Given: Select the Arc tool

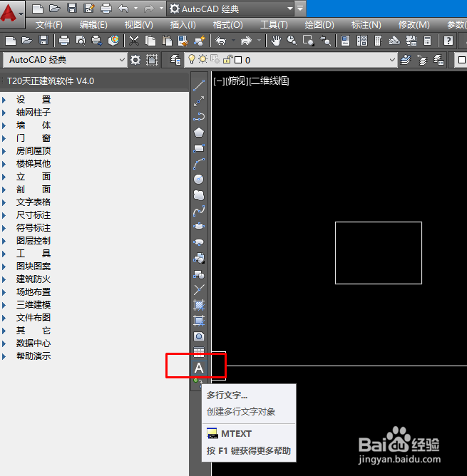Looking at the screenshot, I should [199, 164].
